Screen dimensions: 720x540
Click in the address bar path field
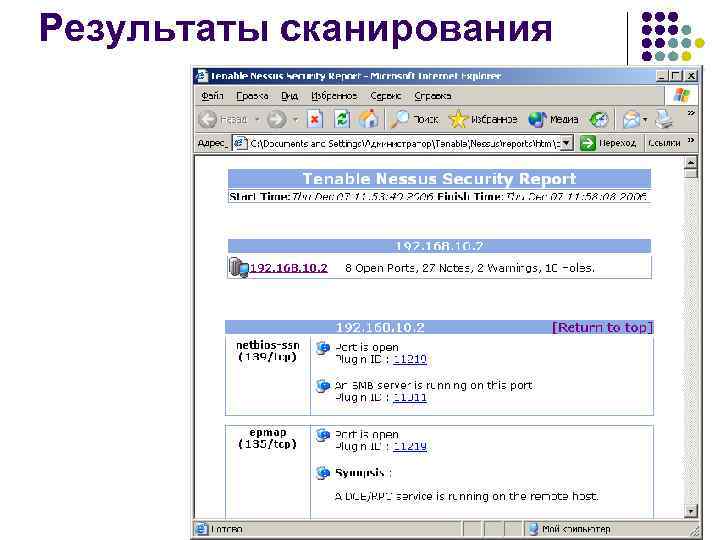coord(405,143)
